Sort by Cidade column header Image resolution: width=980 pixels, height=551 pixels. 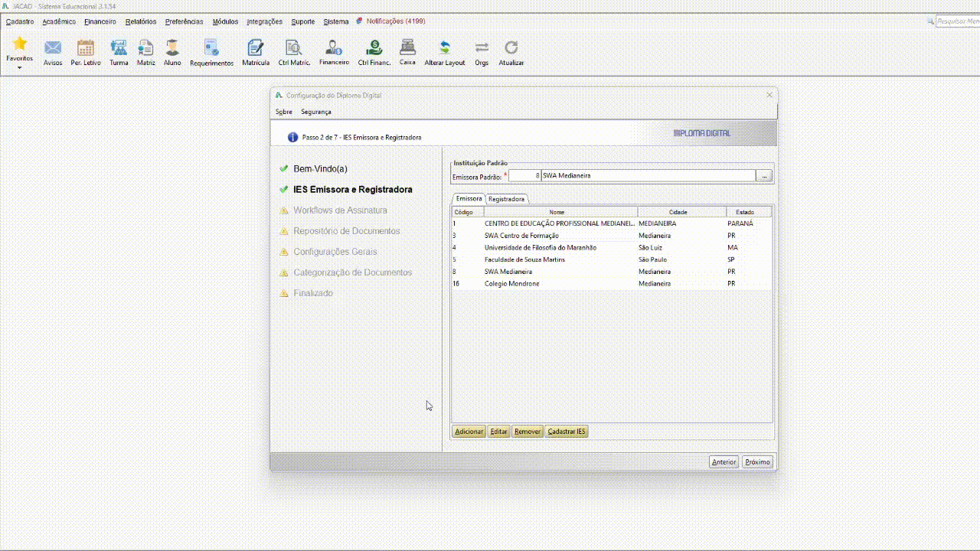point(681,212)
